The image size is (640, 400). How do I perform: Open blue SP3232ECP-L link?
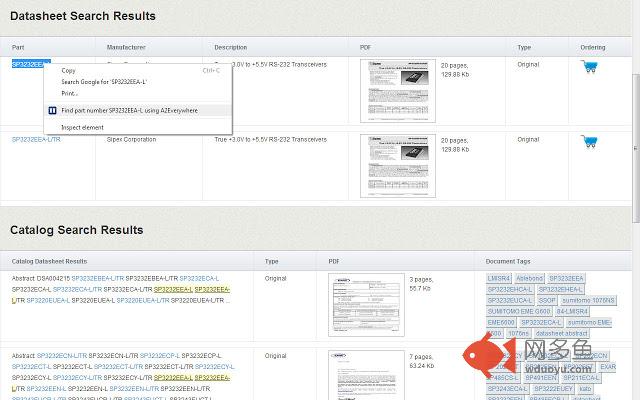[x=160, y=356]
